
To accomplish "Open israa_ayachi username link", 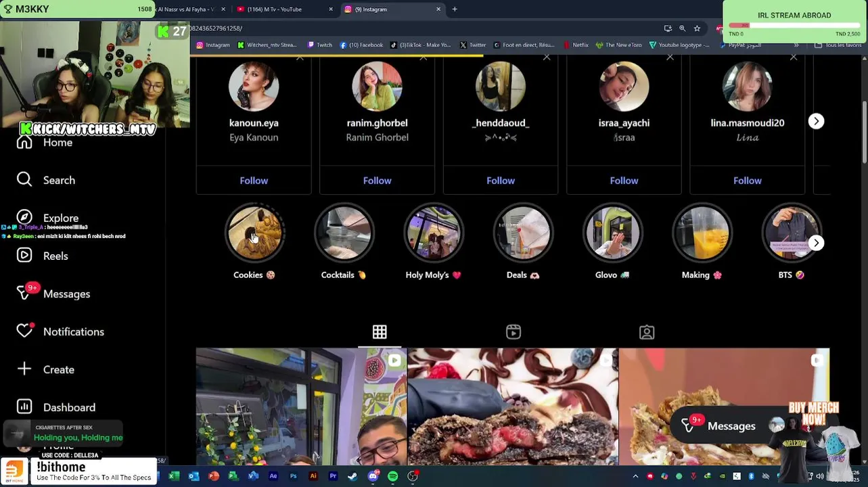I will click(x=624, y=123).
